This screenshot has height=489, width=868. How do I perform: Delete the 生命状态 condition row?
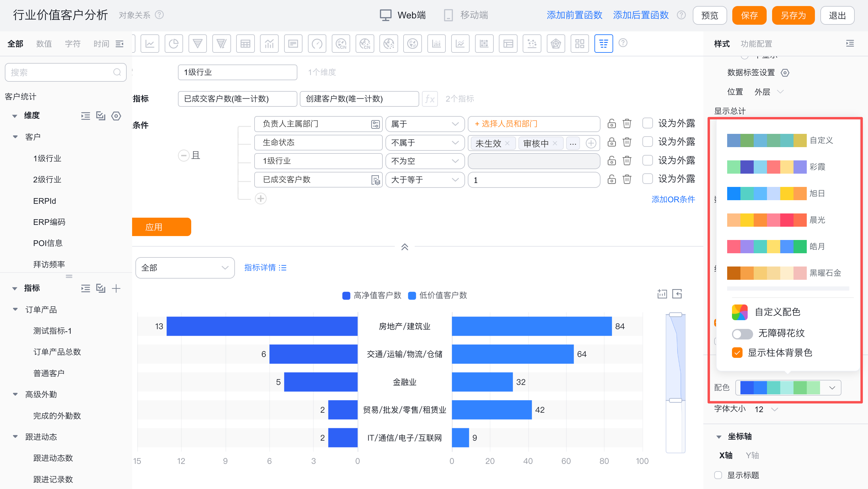(627, 142)
